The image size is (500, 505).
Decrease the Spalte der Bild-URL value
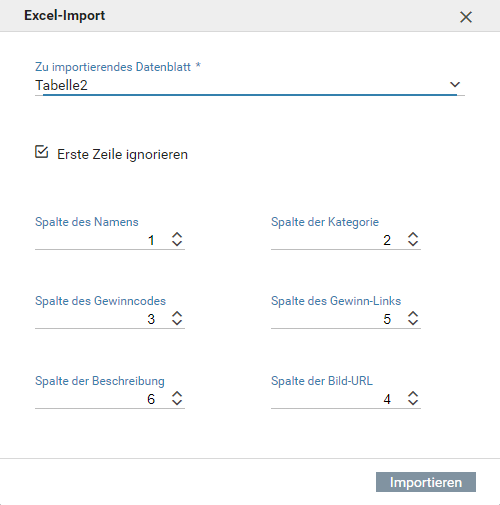click(413, 402)
